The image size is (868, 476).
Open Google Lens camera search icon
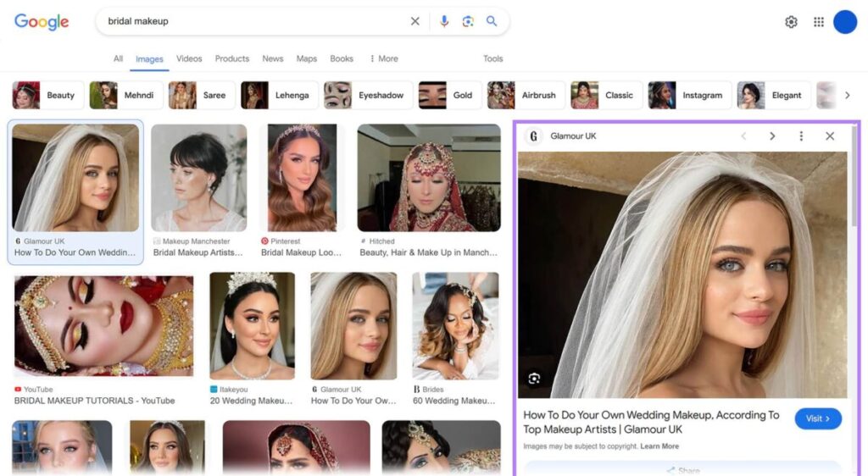468,21
